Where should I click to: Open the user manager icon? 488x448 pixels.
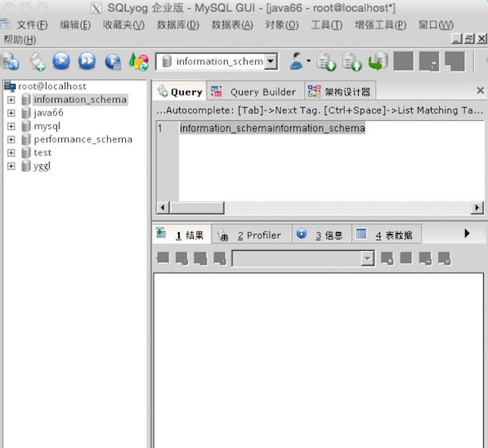[296, 61]
